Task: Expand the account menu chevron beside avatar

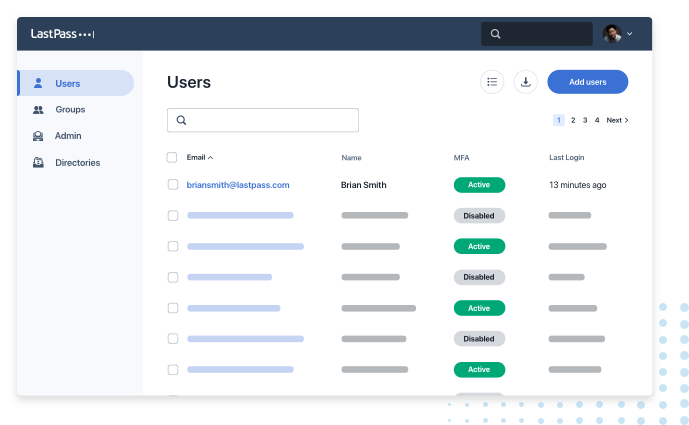Action: click(630, 34)
